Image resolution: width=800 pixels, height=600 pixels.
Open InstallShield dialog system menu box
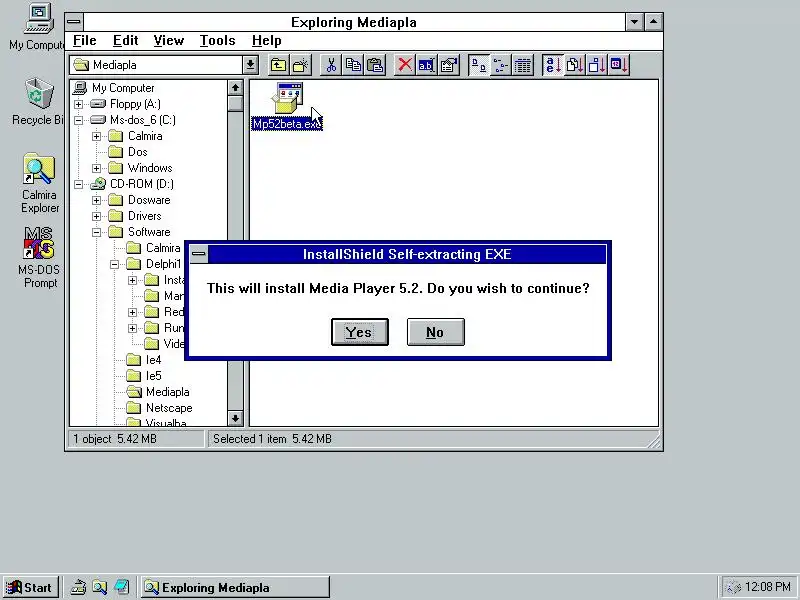(198, 254)
